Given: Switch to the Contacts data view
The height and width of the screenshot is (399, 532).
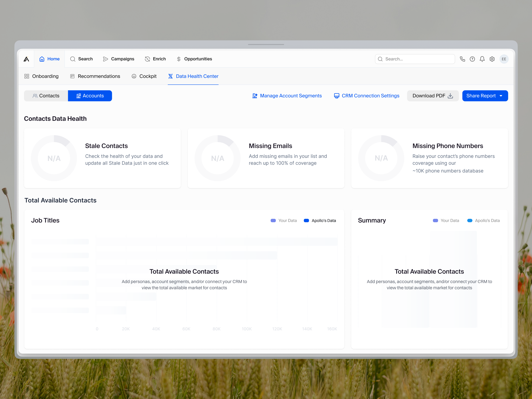Looking at the screenshot, I should [46, 96].
